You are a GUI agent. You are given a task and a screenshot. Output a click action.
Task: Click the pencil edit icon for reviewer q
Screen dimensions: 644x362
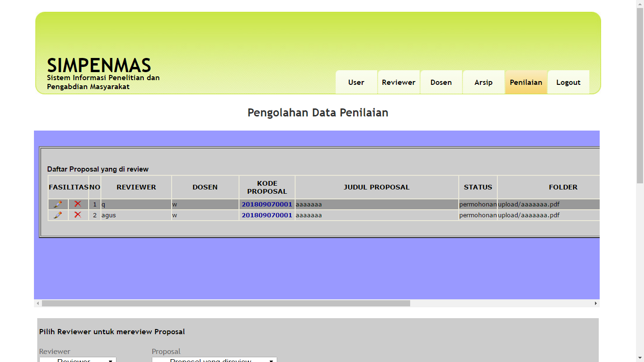(x=58, y=204)
